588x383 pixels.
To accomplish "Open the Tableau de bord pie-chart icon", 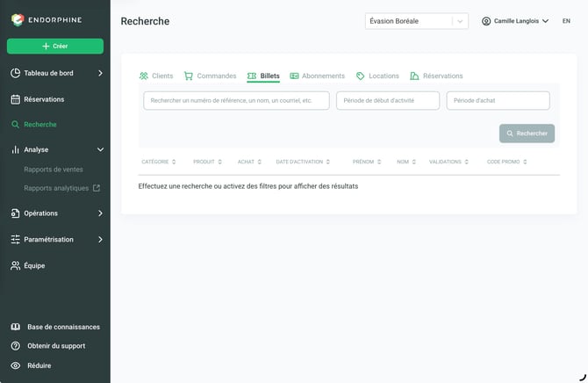I will click(16, 73).
